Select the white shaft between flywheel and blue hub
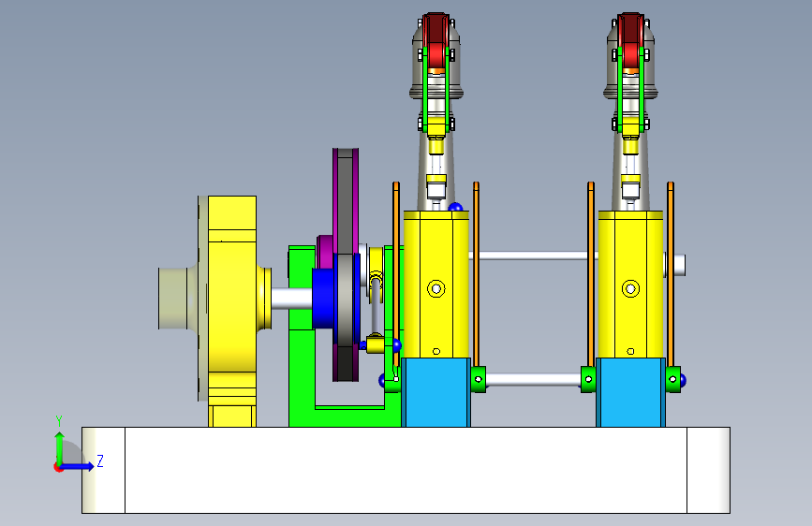The image size is (812, 526). click(291, 299)
